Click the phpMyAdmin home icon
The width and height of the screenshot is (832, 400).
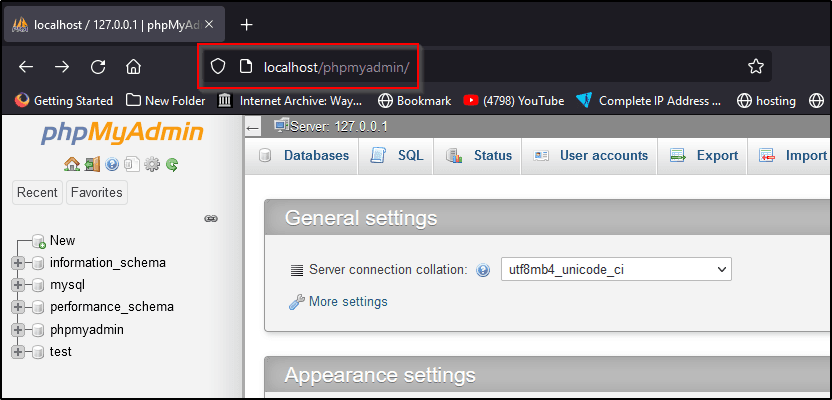[x=71, y=165]
